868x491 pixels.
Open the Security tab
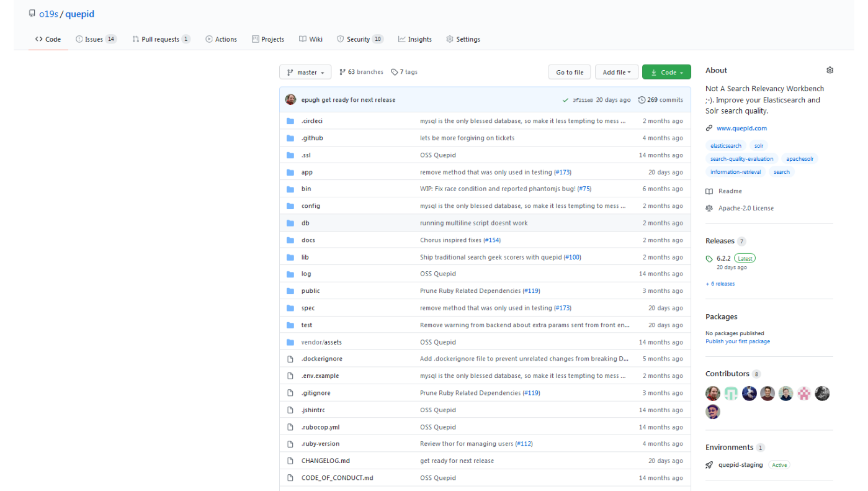(x=360, y=39)
